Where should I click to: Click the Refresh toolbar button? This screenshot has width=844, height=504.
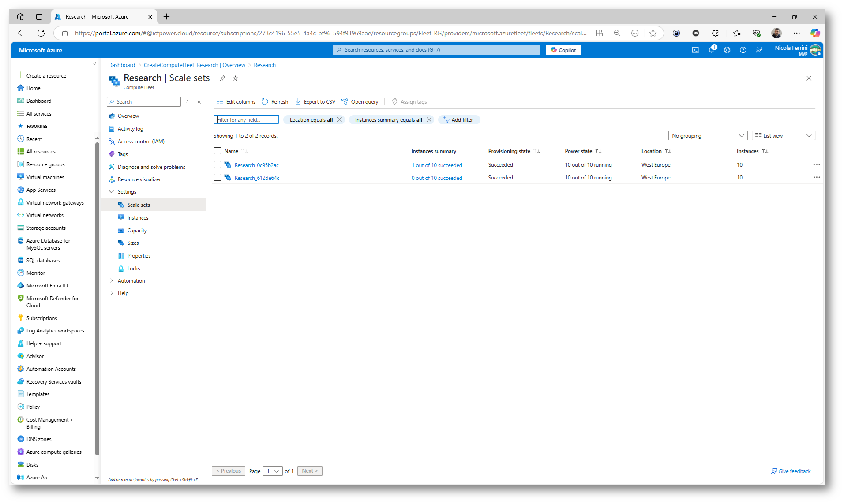coord(275,102)
